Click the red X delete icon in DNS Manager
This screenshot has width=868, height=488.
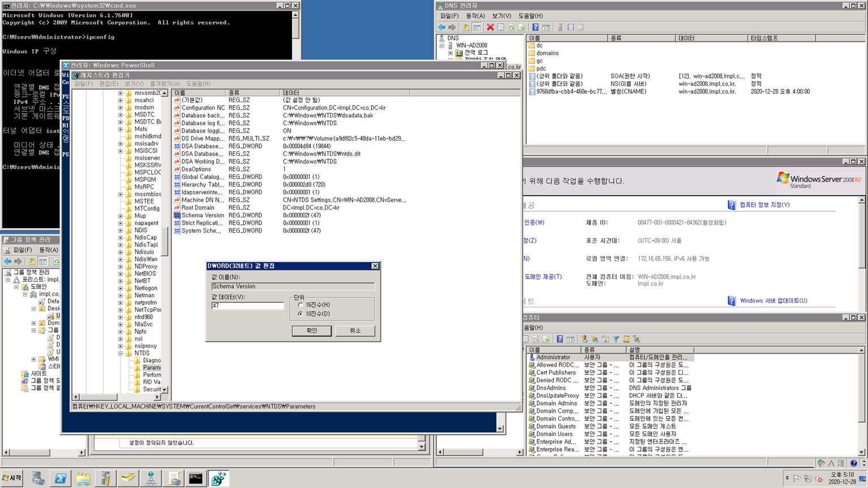[x=490, y=27]
